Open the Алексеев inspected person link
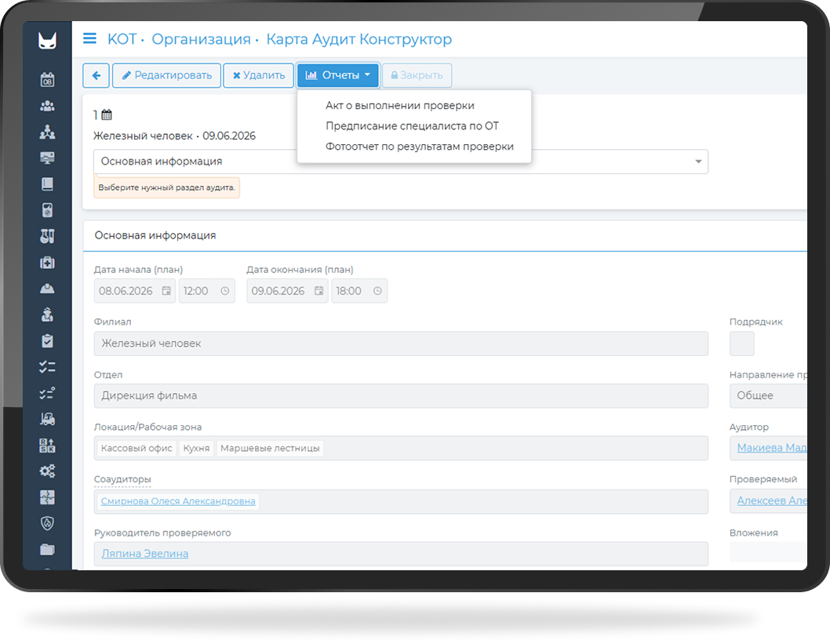The width and height of the screenshot is (830, 644). [772, 500]
